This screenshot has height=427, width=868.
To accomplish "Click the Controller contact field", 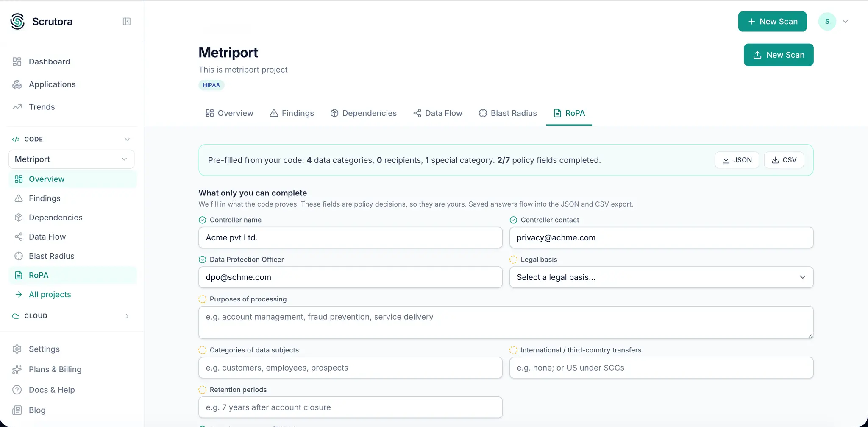I will coord(661,237).
